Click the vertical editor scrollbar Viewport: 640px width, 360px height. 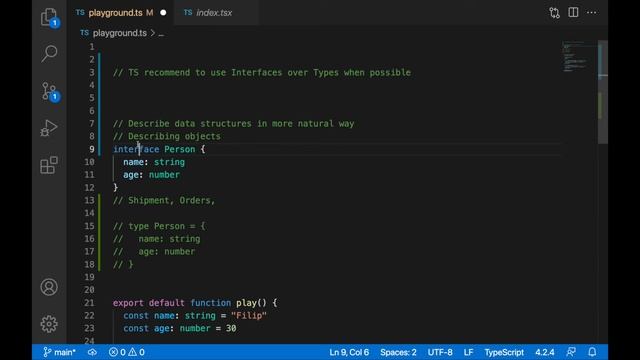click(603, 92)
